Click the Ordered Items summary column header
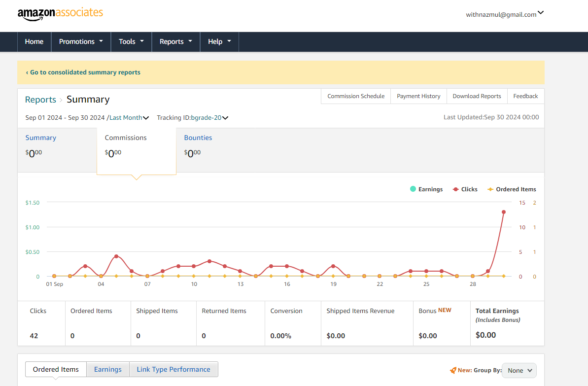This screenshot has height=386, width=588. click(91, 311)
